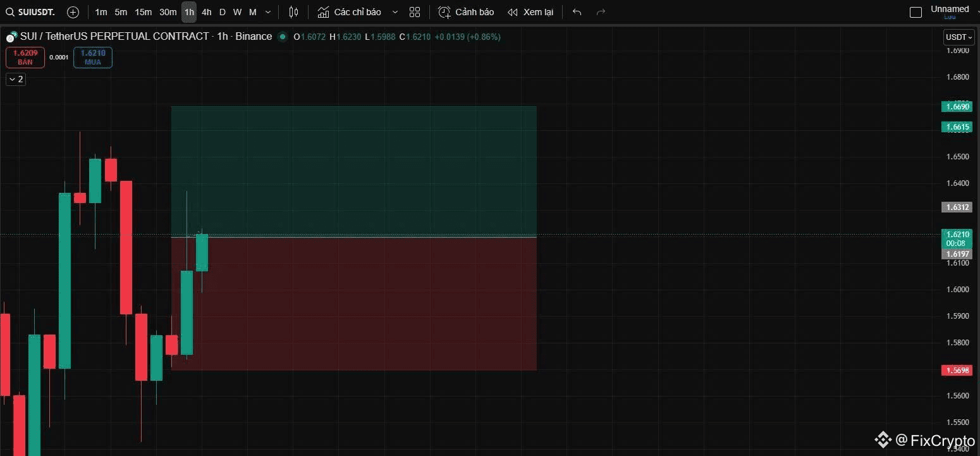Viewport: 980px width, 456px height.
Task: Click the add symbol plus icon
Action: 73,12
